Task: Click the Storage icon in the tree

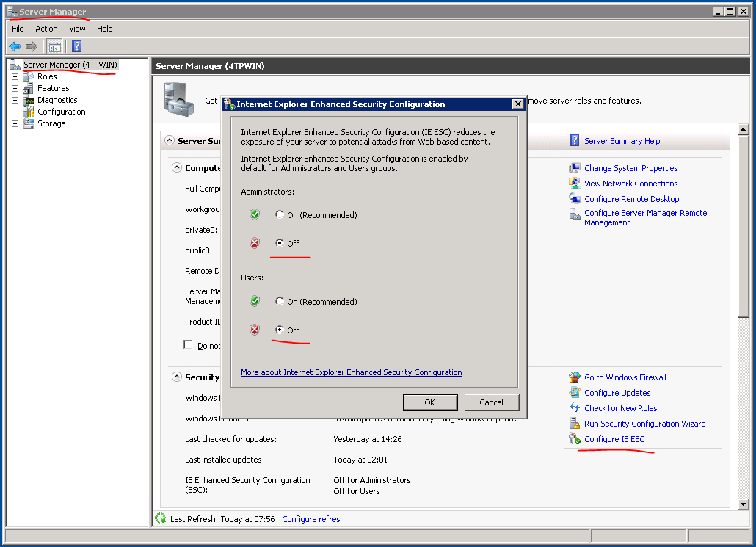Action: point(29,123)
